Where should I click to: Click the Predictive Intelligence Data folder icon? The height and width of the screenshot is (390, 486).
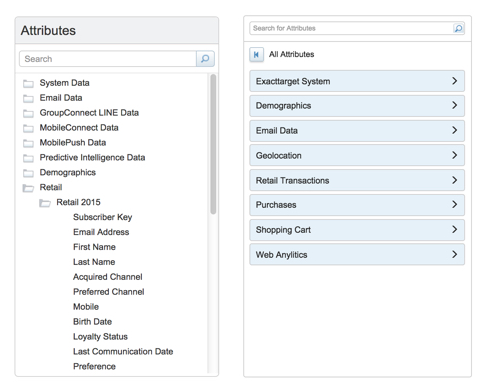coord(28,158)
